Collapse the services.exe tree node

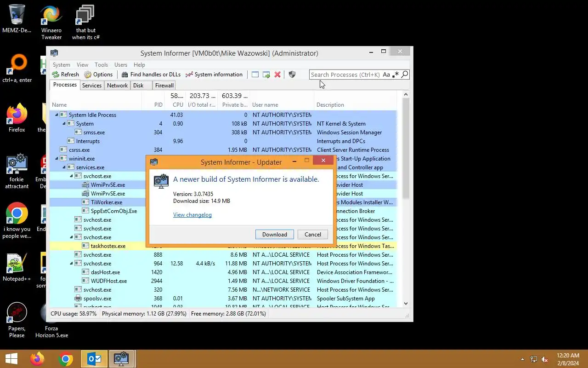tap(64, 167)
